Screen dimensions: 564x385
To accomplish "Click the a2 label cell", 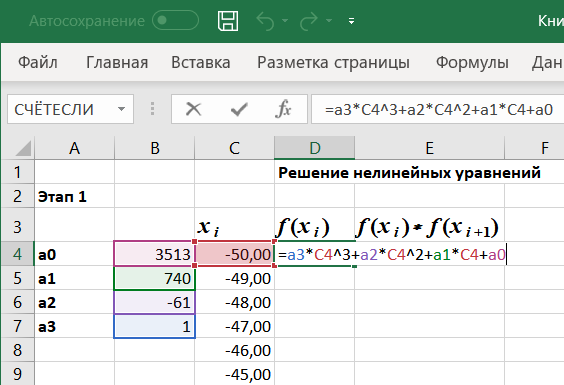I will click(x=74, y=302).
